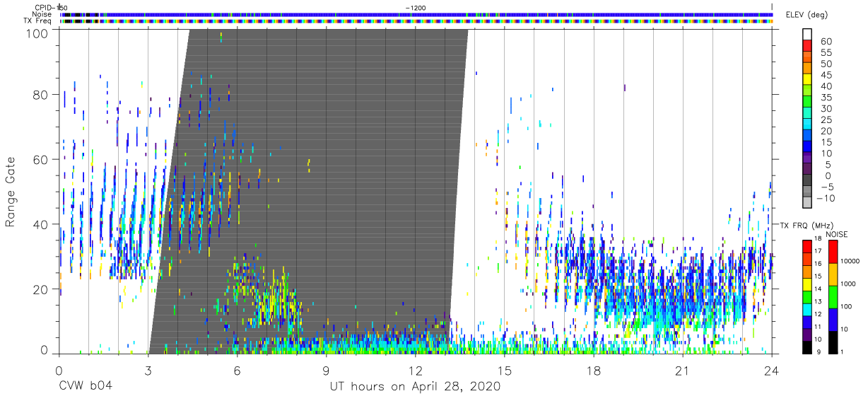Click the '80' tick on the Range Gate axis
This screenshot has height=401, width=868.
pos(40,95)
